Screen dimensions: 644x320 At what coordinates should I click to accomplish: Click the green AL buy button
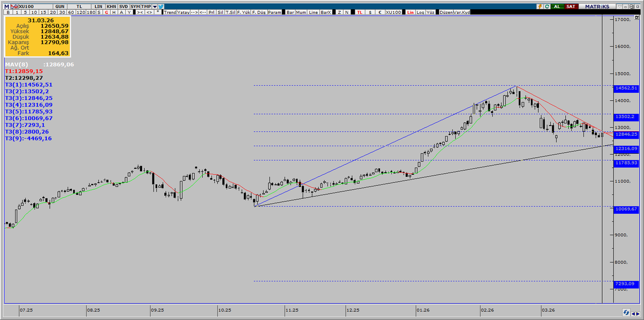tap(557, 6)
